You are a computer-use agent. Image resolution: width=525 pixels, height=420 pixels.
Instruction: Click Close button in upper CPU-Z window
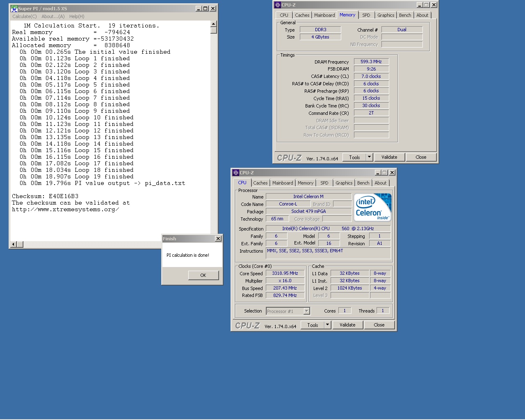click(421, 157)
